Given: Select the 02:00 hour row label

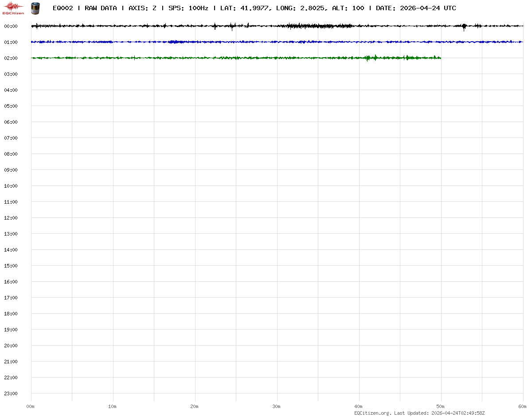Looking at the screenshot, I should tap(11, 58).
